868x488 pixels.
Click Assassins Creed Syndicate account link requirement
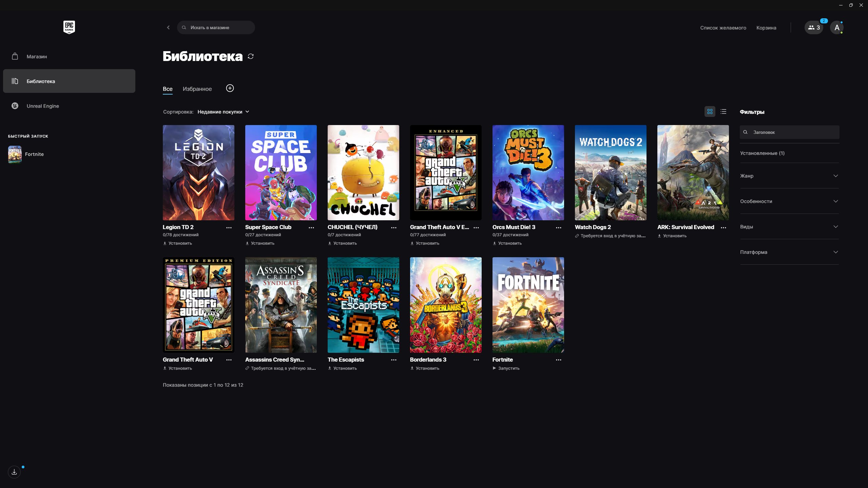click(281, 368)
